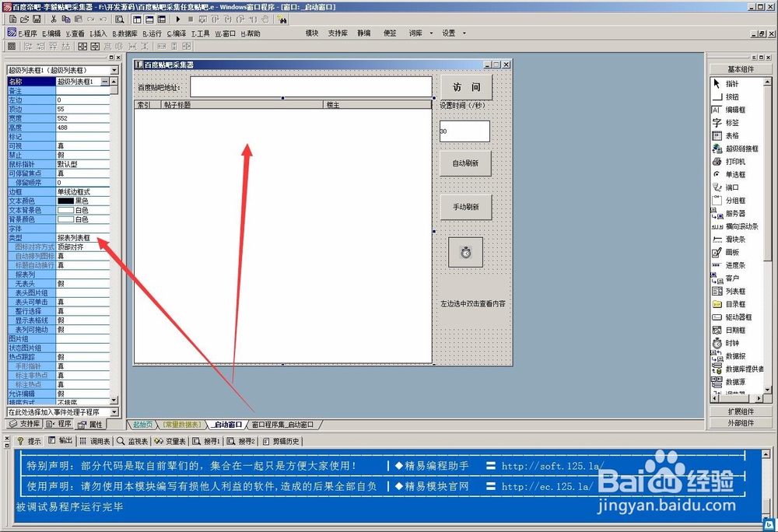This screenshot has width=778, height=532.
Task: Click the 基本组件 panel header button
Action: click(741, 69)
